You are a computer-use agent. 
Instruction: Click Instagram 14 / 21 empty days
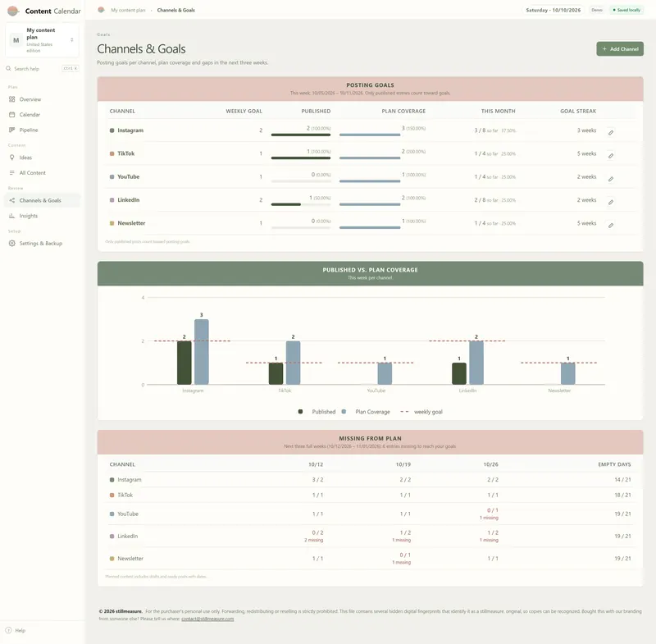[x=622, y=480]
